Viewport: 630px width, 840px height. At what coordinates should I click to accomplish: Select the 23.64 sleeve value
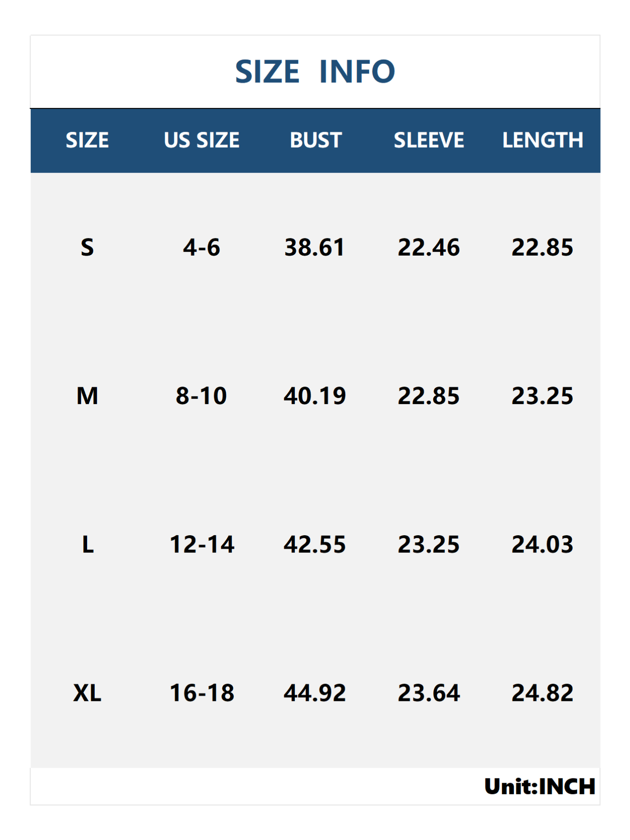[429, 693]
